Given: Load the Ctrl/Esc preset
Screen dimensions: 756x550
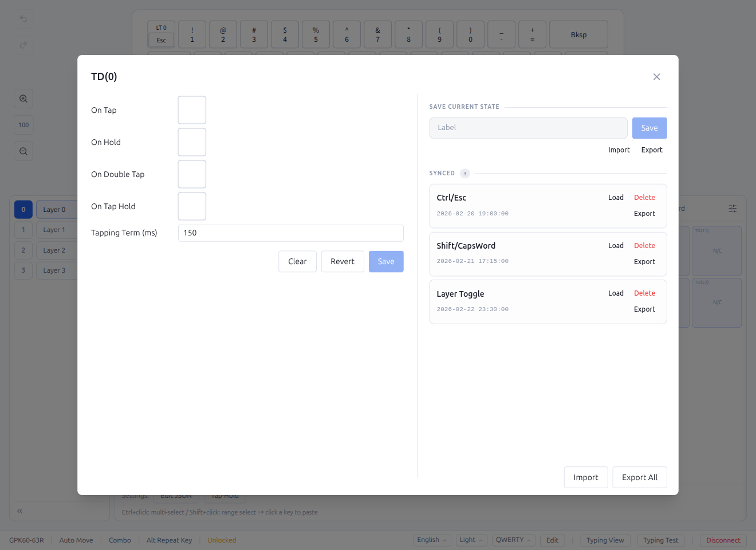Looking at the screenshot, I should [x=616, y=198].
